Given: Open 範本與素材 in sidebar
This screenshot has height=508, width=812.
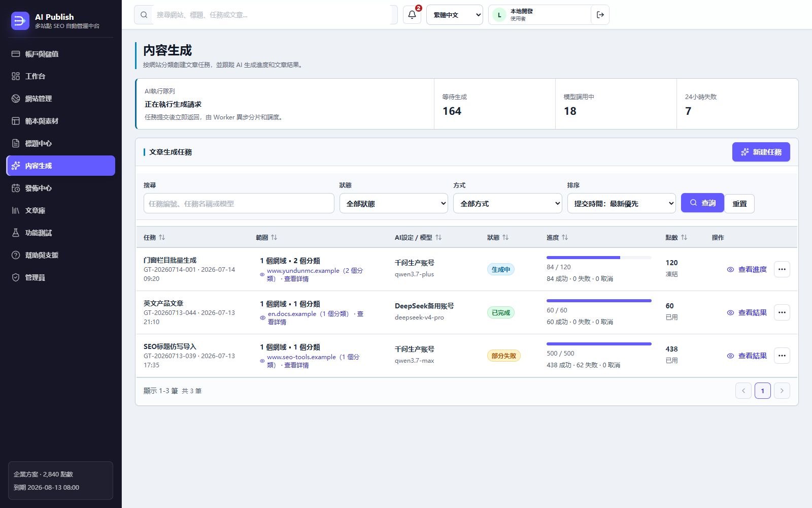Looking at the screenshot, I should click(x=60, y=121).
